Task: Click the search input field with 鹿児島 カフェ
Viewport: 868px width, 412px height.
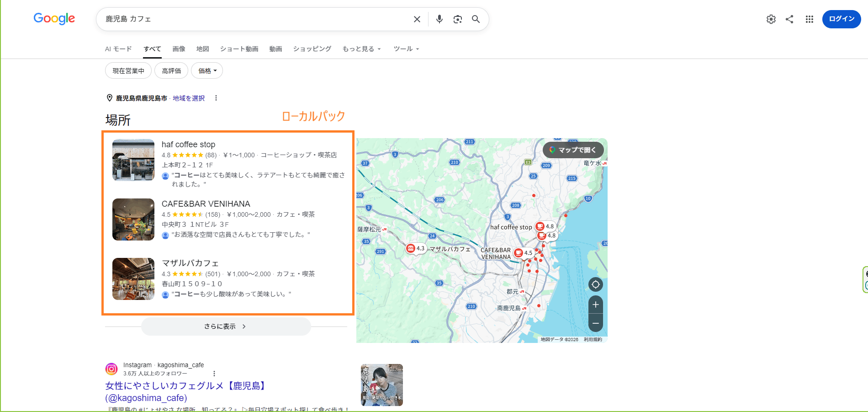Action: pos(256,19)
